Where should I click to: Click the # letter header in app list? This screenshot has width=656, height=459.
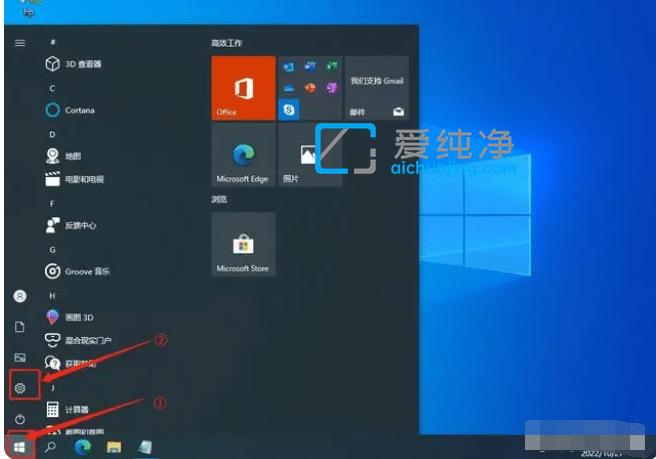[x=52, y=41]
